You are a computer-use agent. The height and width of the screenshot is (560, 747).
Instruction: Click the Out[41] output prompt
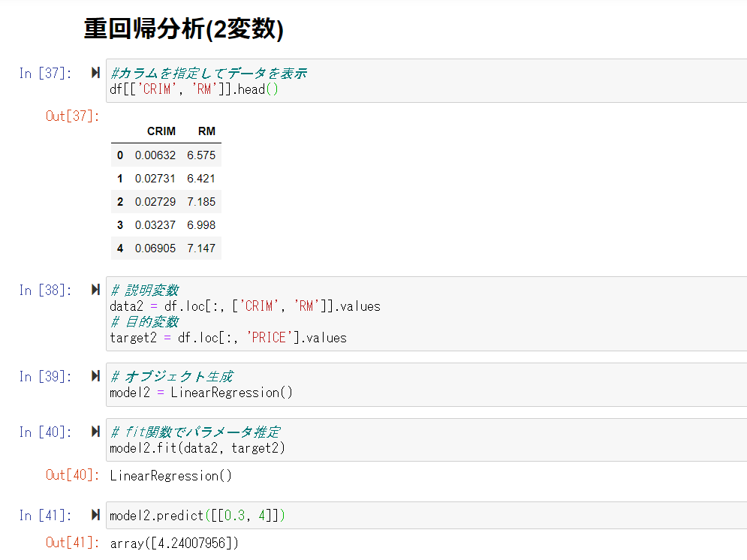click(72, 543)
